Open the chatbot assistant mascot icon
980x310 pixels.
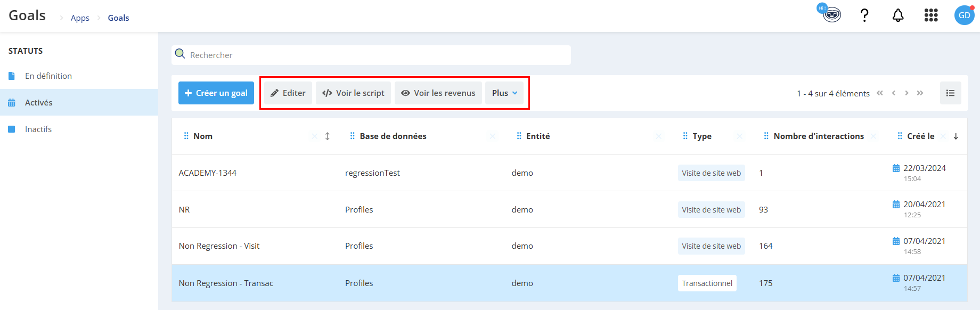pos(831,14)
